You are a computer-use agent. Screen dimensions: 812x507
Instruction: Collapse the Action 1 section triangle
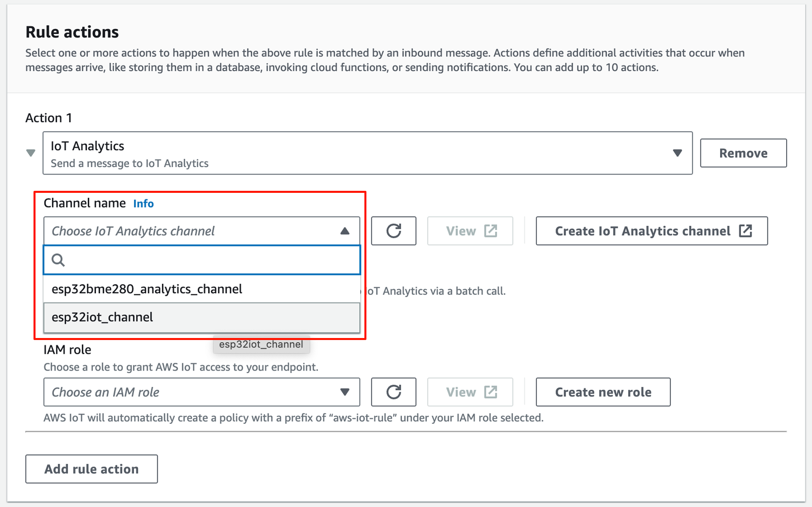[x=31, y=153]
